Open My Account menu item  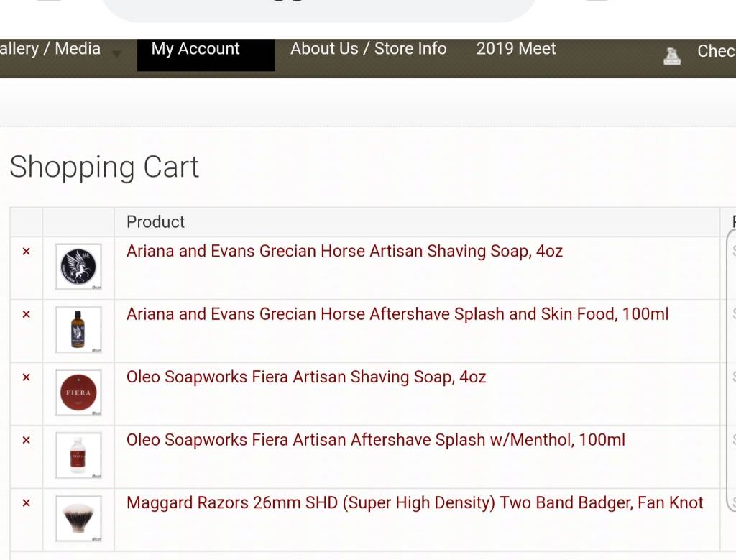206,55
